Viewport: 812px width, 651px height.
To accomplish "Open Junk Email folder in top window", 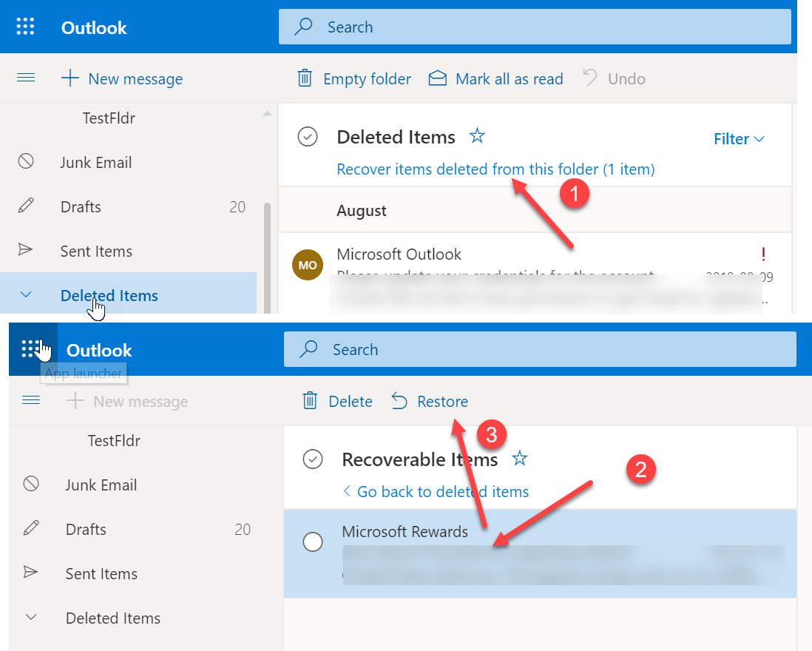I will point(96,162).
